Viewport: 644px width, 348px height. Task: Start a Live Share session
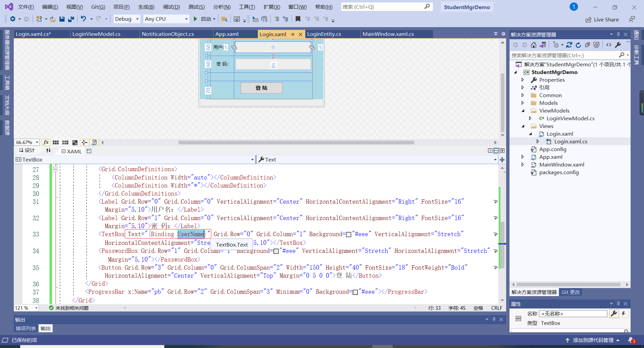[x=602, y=19]
